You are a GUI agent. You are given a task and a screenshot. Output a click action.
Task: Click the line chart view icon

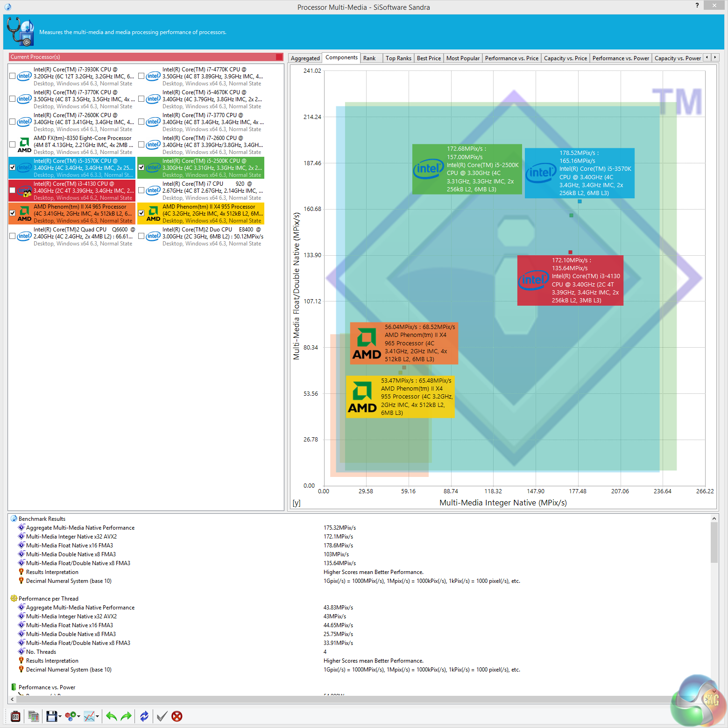(89, 716)
